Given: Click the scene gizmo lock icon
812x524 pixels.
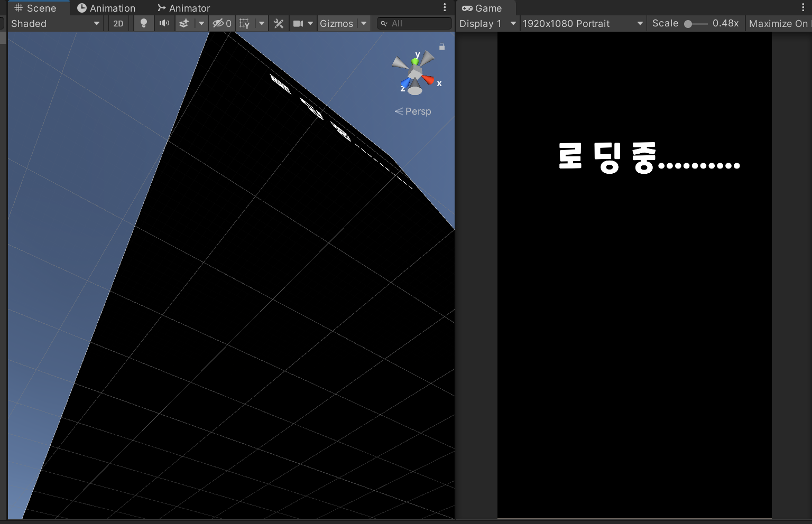Looking at the screenshot, I should click(442, 46).
